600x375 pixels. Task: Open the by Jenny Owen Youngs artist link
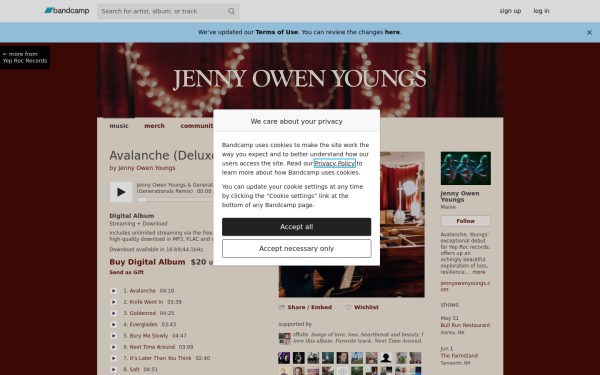[147, 168]
